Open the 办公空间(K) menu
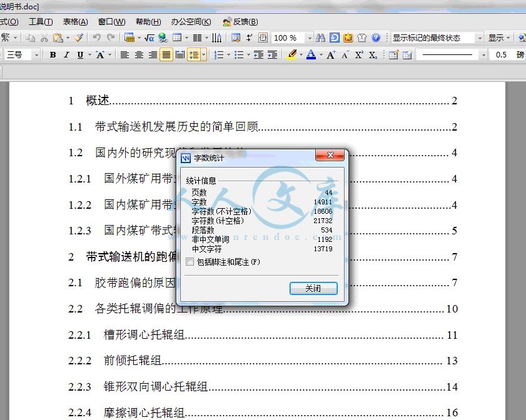526x420 pixels. tap(191, 22)
